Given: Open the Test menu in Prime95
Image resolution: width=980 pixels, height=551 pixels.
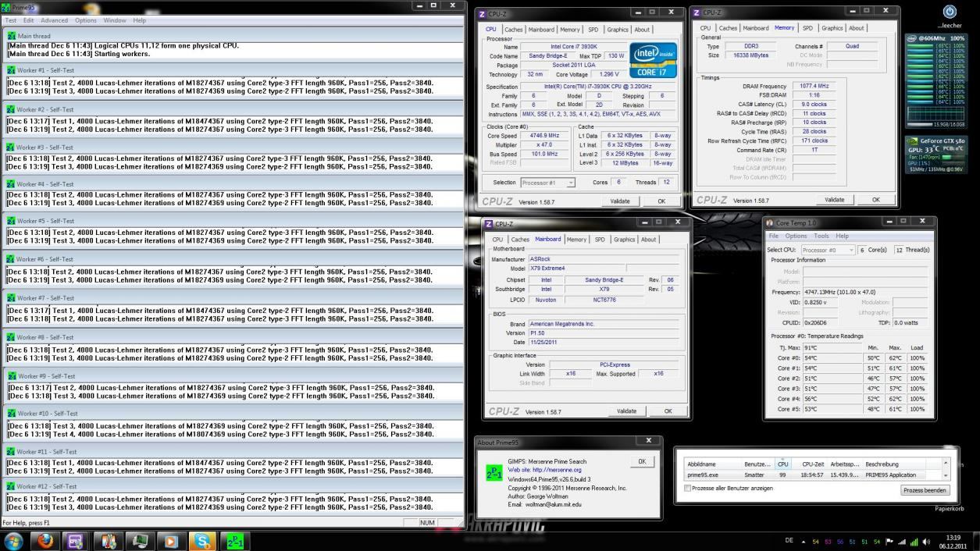Looking at the screenshot, I should point(11,20).
